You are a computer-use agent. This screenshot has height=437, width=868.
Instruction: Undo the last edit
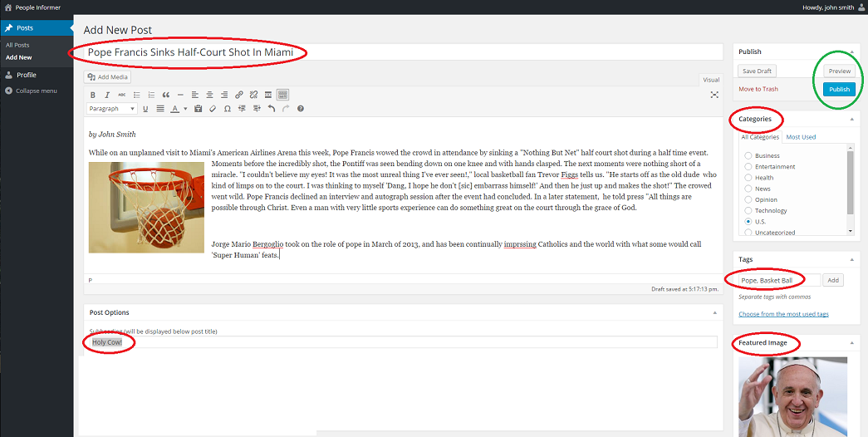pyautogui.click(x=271, y=109)
